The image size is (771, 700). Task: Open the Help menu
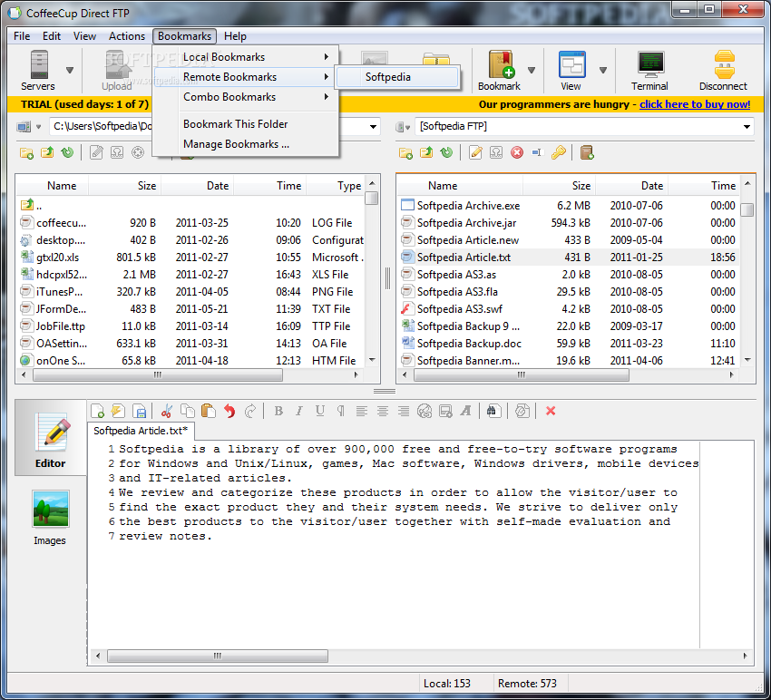pos(235,36)
